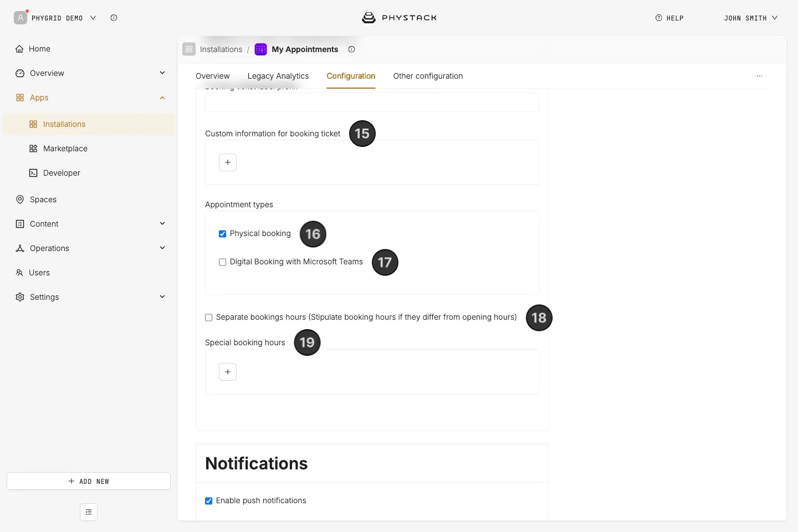Collapse the sidebar with the bottom menu icon

tap(89, 512)
